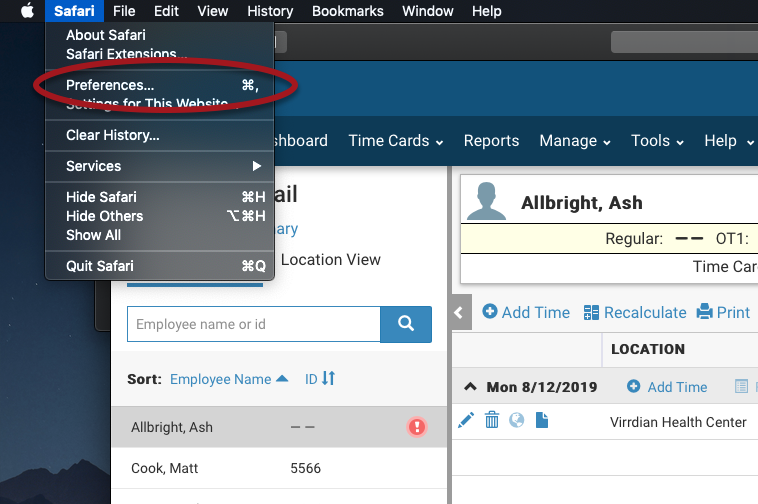Sort by Employee Name
Image resolution: width=758 pixels, height=504 pixels.
[229, 379]
